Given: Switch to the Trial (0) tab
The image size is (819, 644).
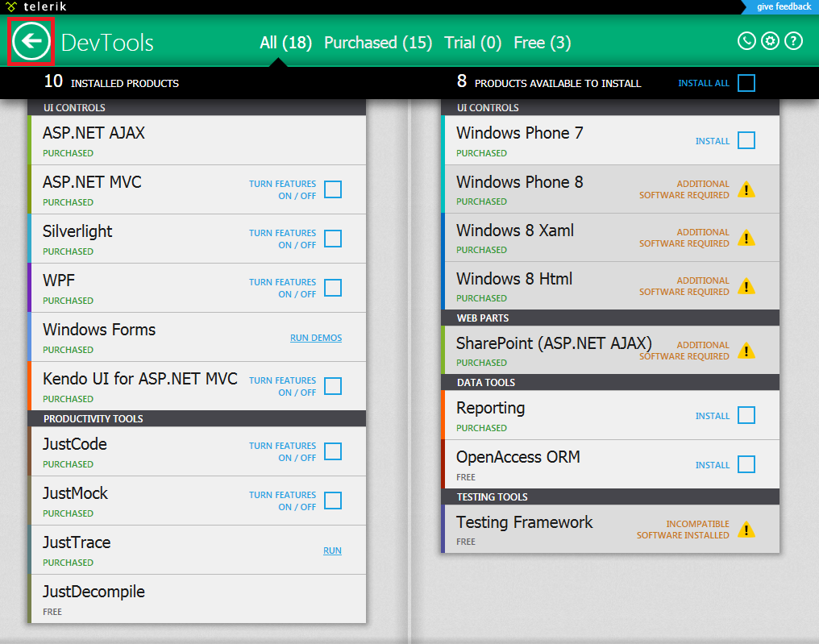Looking at the screenshot, I should (472, 42).
